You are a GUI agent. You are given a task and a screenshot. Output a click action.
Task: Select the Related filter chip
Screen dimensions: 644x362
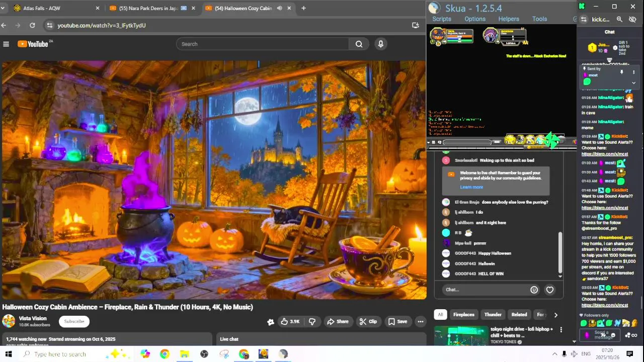point(519,315)
